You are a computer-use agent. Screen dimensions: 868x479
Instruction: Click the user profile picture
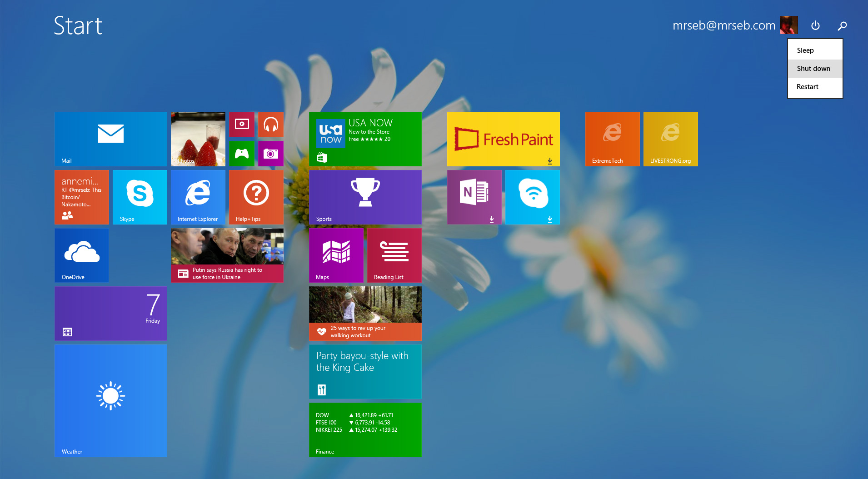(789, 25)
